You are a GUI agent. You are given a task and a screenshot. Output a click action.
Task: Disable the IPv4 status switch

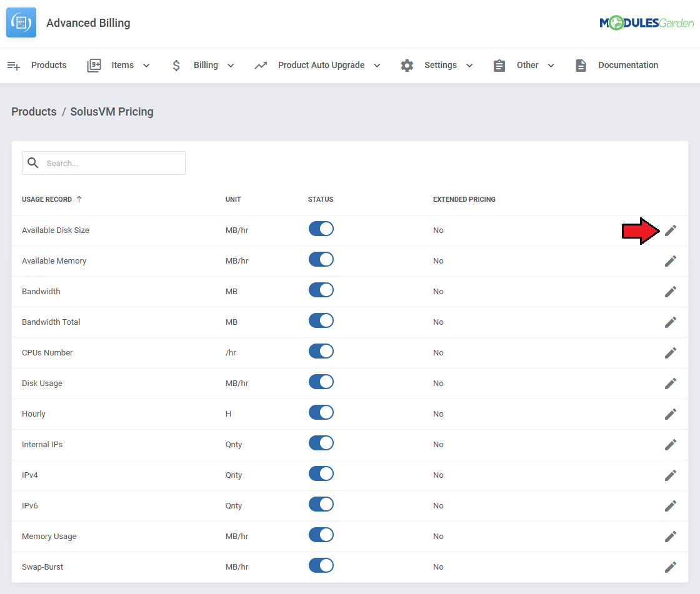[321, 473]
